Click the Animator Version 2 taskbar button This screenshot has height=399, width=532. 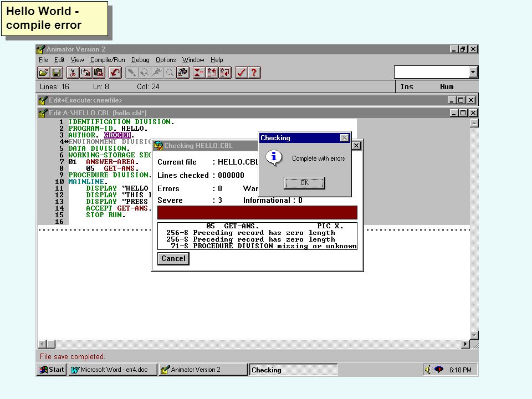point(203,370)
